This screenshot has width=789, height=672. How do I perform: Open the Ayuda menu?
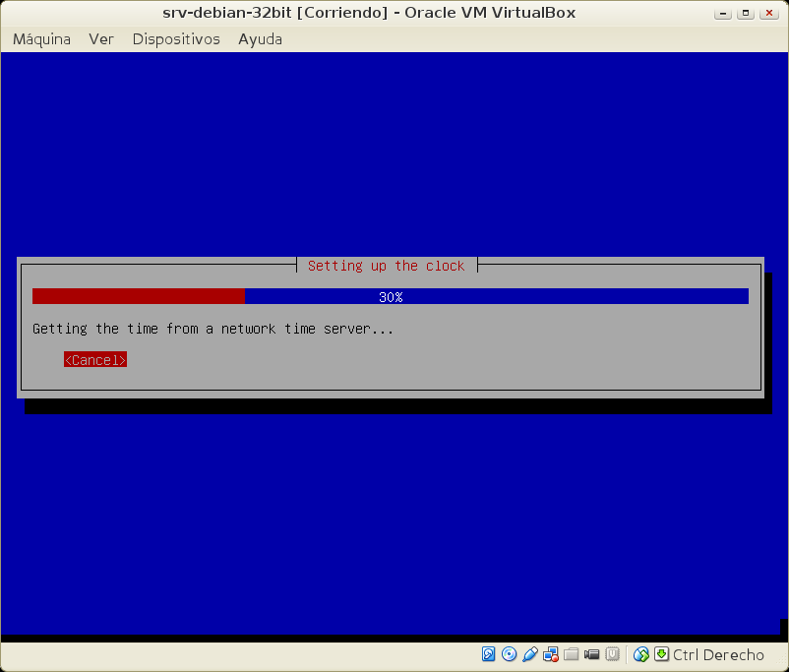click(x=260, y=39)
